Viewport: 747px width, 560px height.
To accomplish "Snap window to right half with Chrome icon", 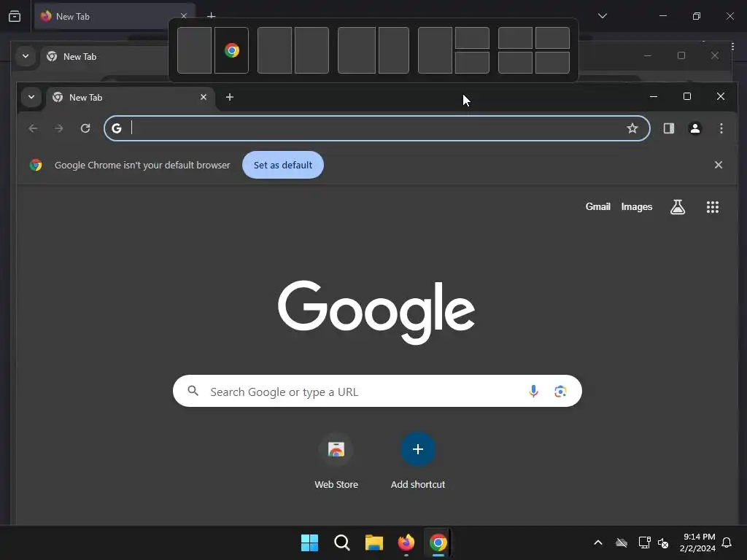I will [231, 50].
